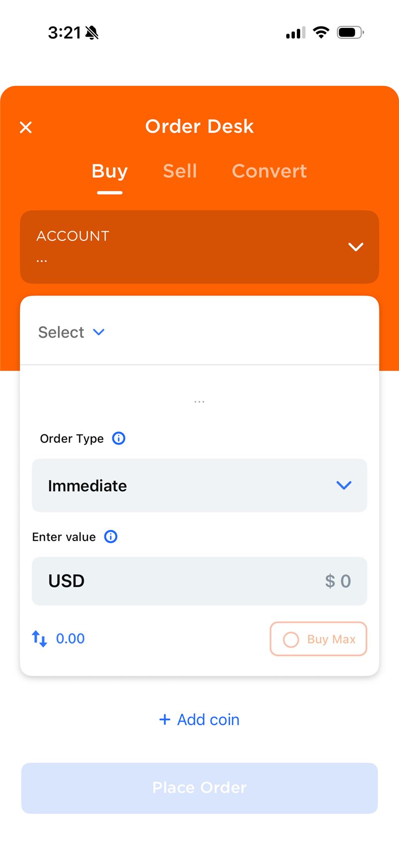The image size is (399, 868).
Task: Tap the USD value input field
Action: pos(199,581)
